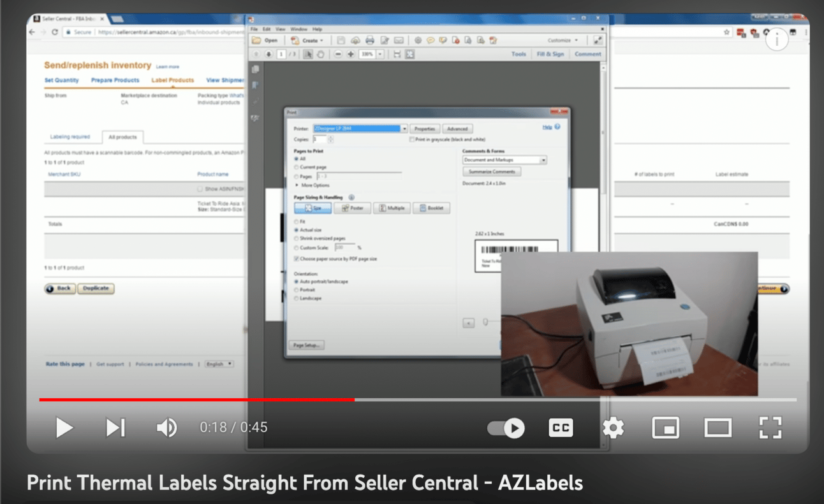Select Shrink oversized pages option
This screenshot has width=824, height=504.
pyautogui.click(x=296, y=238)
